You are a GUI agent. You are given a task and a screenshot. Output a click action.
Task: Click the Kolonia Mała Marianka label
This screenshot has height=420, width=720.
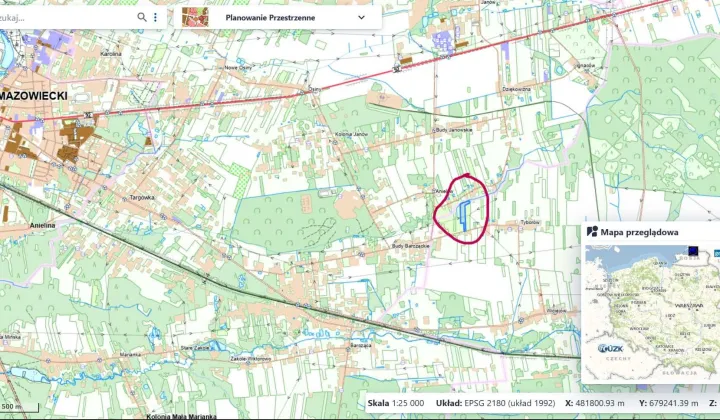coord(181,416)
